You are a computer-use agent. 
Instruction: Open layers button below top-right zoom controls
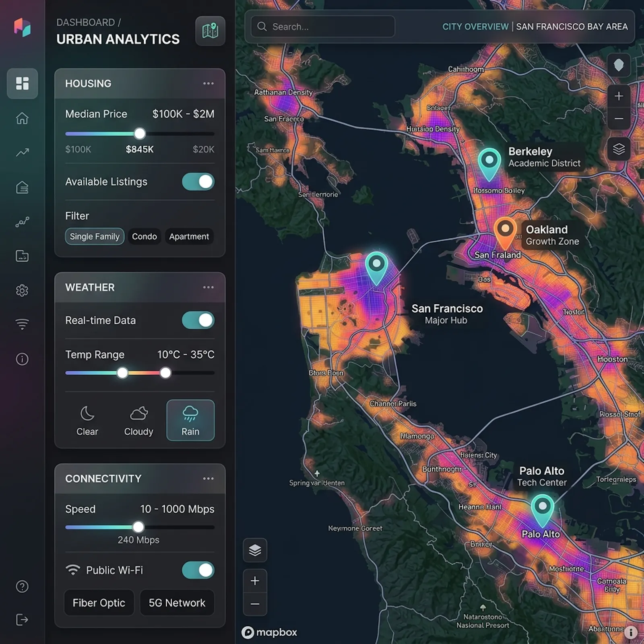619,149
